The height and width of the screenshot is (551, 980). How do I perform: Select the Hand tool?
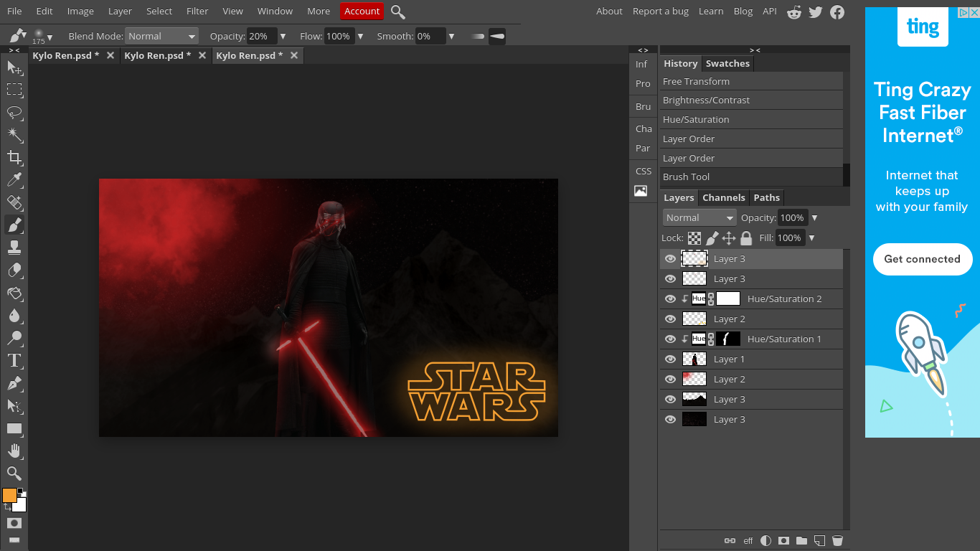pyautogui.click(x=14, y=451)
